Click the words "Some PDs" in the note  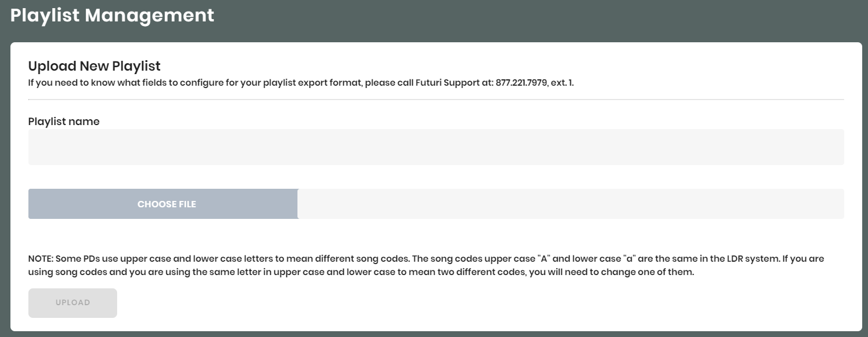[x=75, y=259]
